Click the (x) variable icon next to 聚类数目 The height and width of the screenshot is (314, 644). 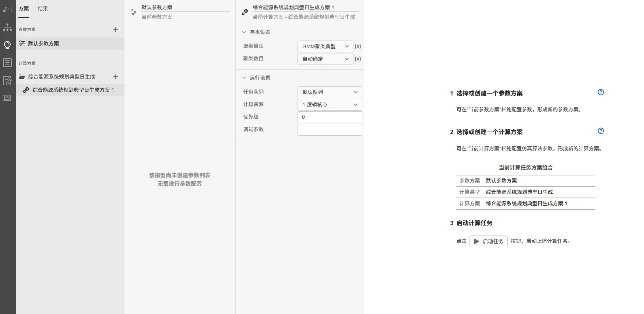point(358,59)
